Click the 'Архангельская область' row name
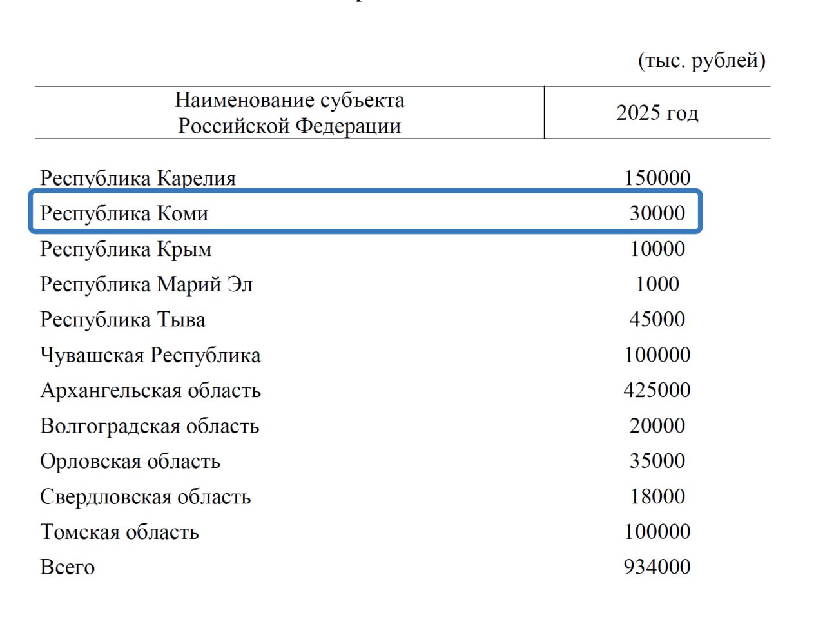This screenshot has height=644, width=825. (150, 391)
